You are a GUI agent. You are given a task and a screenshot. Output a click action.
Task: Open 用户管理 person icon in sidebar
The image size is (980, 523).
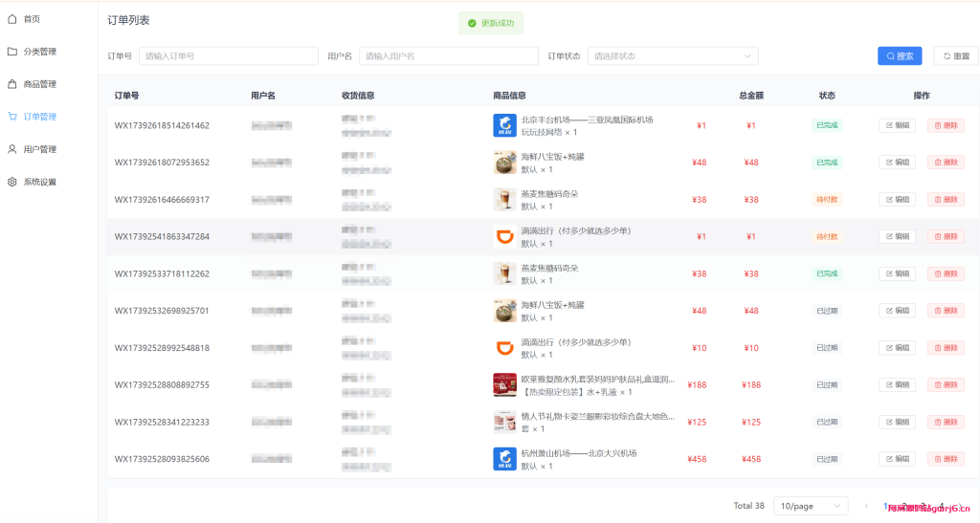click(11, 149)
